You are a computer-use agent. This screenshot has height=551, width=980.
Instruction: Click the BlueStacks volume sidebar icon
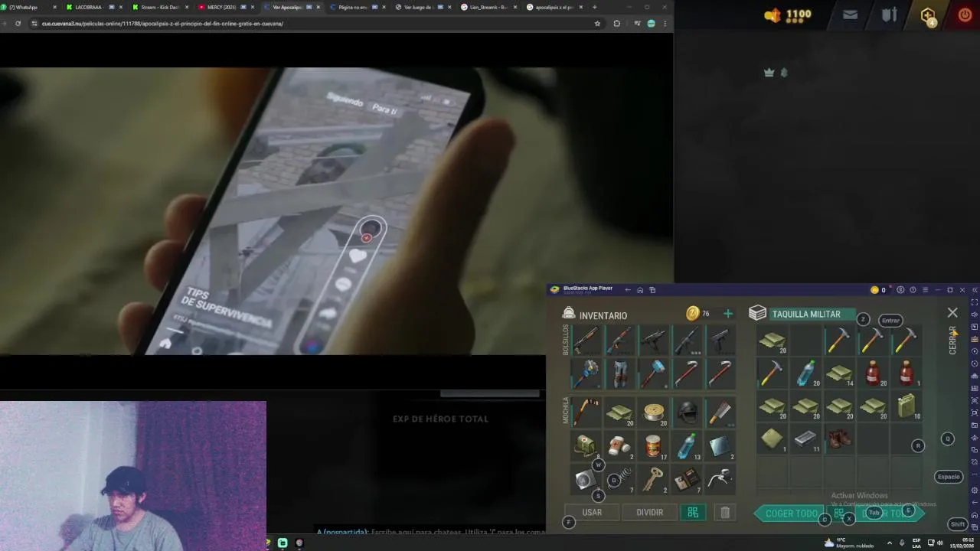974,315
